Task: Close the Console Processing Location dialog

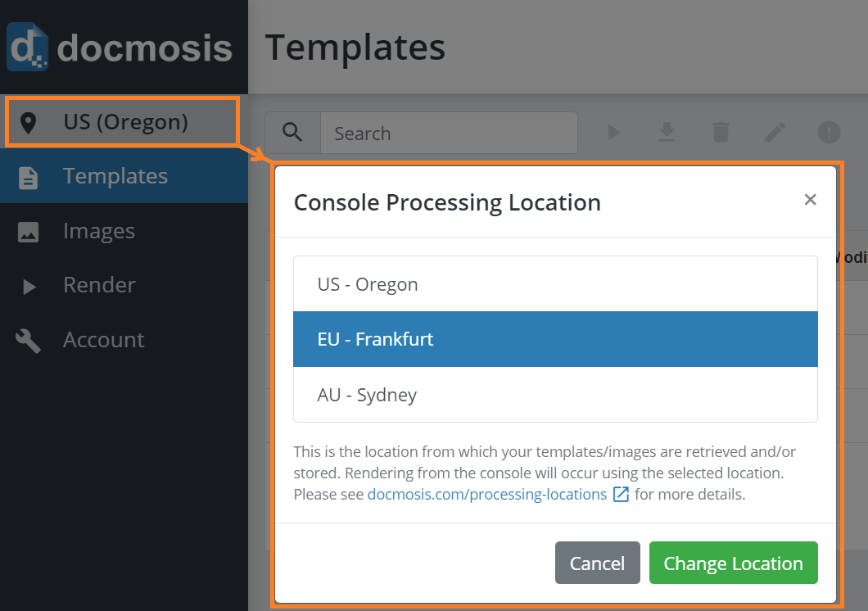Action: point(810,200)
